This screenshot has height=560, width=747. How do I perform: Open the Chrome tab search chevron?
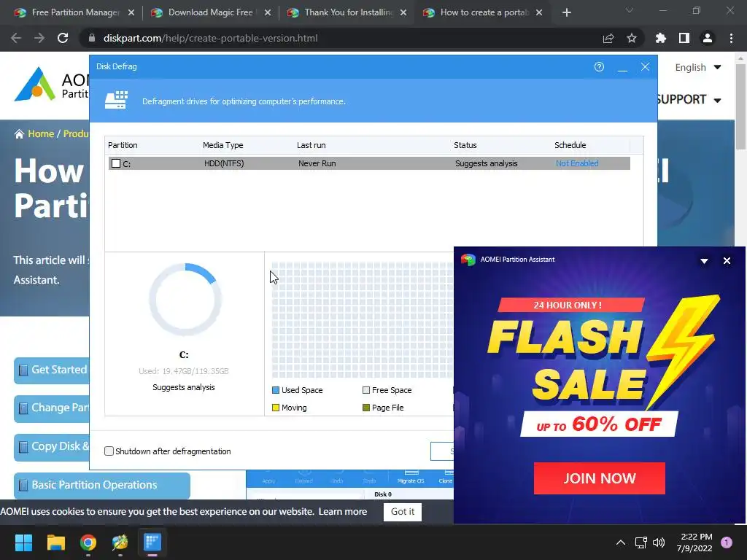click(630, 10)
